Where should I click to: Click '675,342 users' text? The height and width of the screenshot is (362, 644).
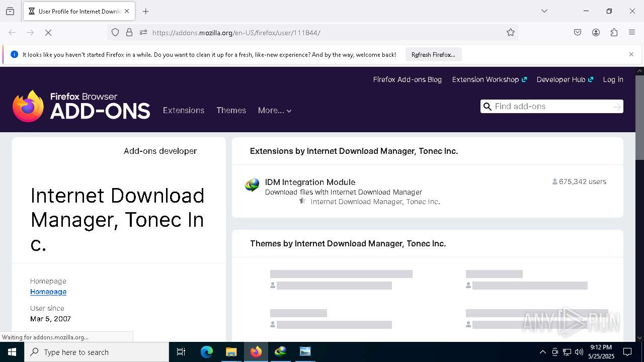583,182
